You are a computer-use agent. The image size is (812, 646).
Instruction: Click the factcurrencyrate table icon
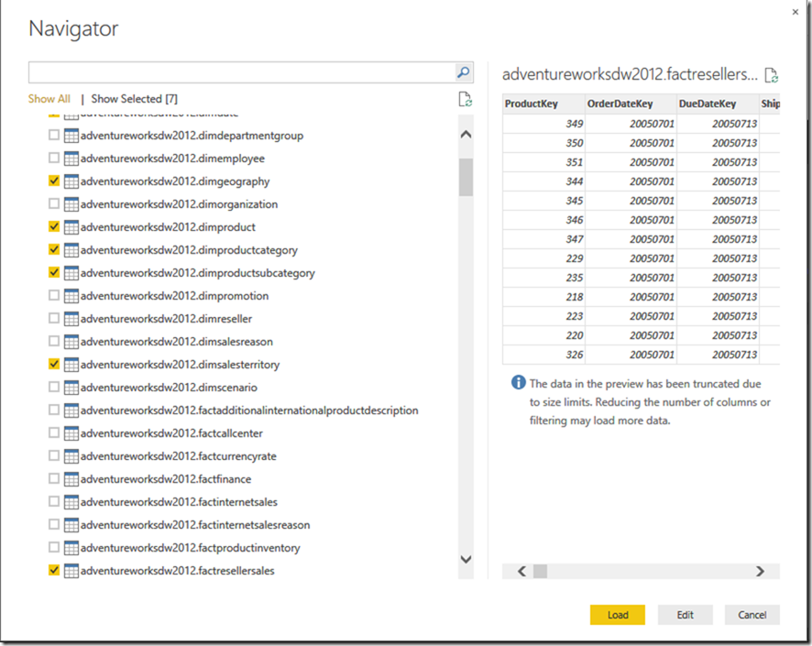click(71, 456)
